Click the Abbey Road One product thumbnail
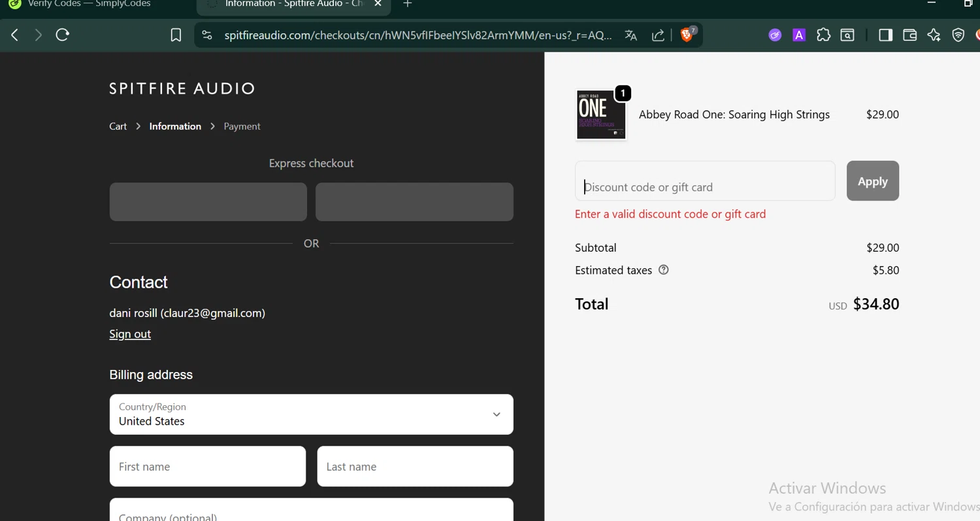980x521 pixels. pyautogui.click(x=601, y=115)
